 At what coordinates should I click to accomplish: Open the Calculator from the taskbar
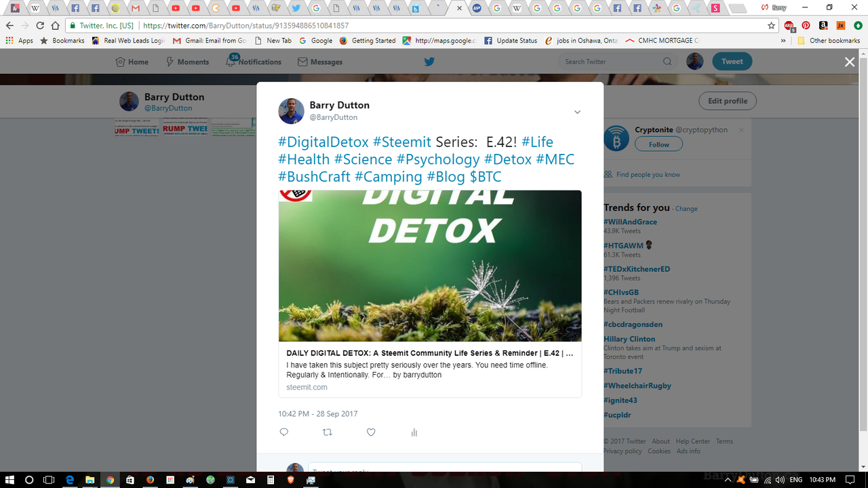point(271,480)
